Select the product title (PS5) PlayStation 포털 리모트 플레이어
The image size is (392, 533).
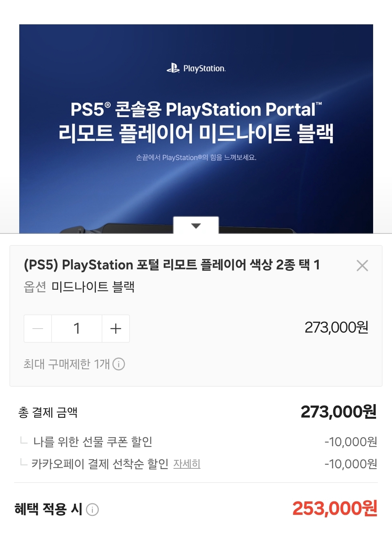click(172, 265)
